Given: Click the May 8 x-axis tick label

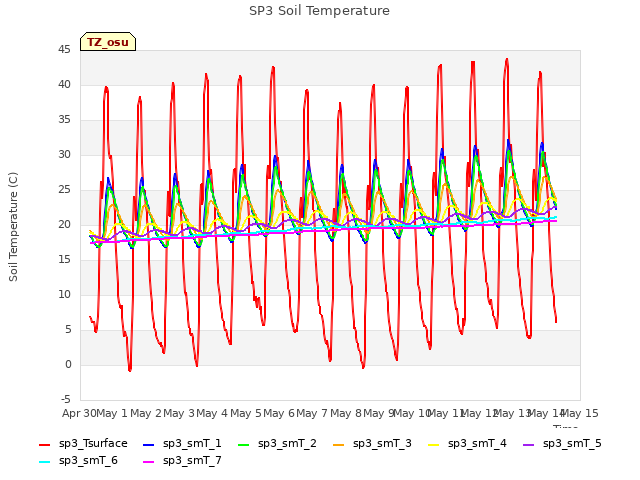Looking at the screenshot, I should pyautogui.click(x=346, y=413).
